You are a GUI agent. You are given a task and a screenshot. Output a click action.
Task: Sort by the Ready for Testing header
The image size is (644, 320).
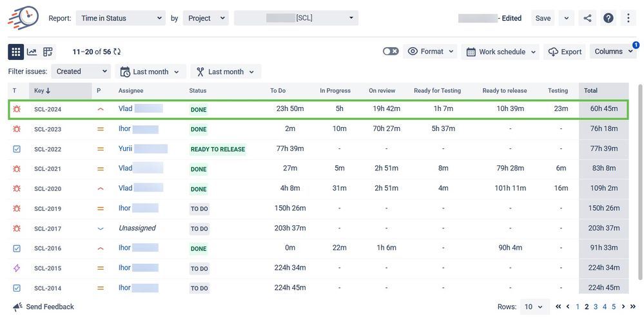click(438, 90)
